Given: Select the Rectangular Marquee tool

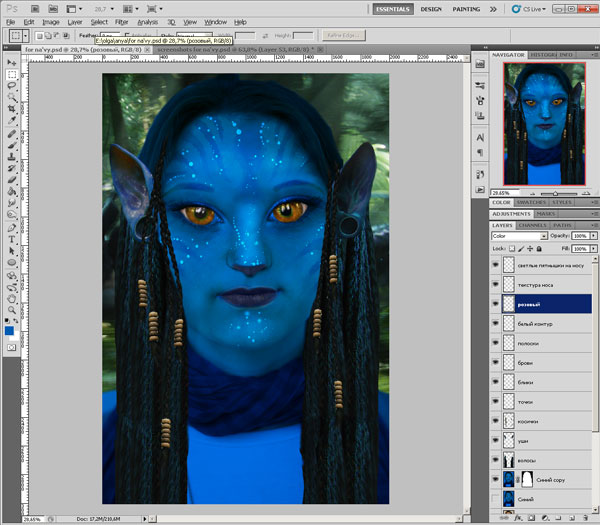Looking at the screenshot, I should click(x=11, y=74).
